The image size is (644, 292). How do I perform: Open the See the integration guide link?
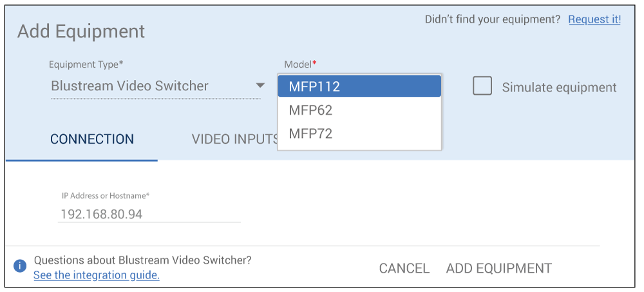[97, 275]
